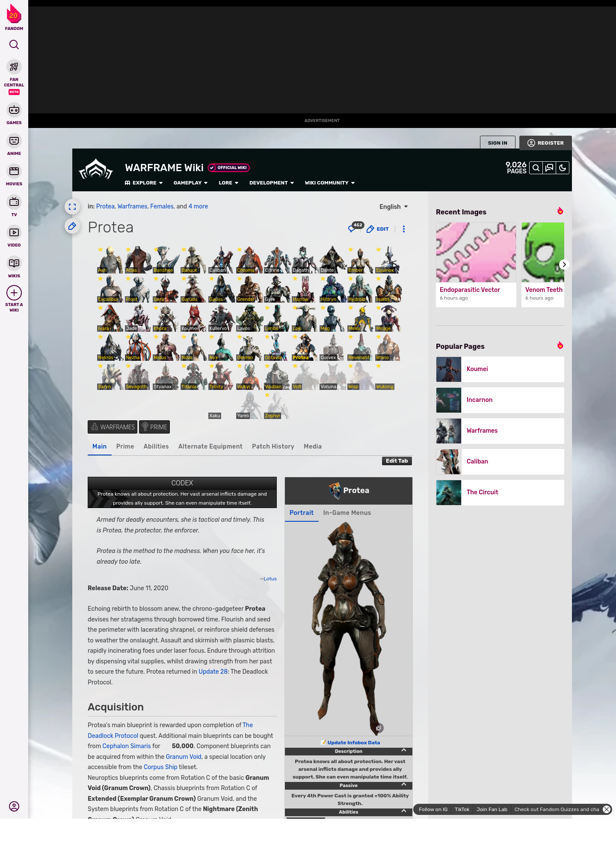
Task: Click Join Fan Lab in bottom bar
Action: [492, 809]
